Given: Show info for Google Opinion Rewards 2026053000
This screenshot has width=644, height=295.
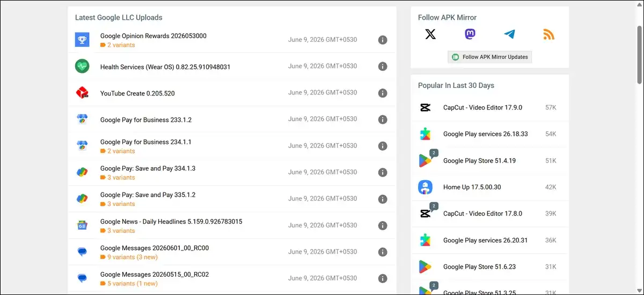Looking at the screenshot, I should [383, 40].
